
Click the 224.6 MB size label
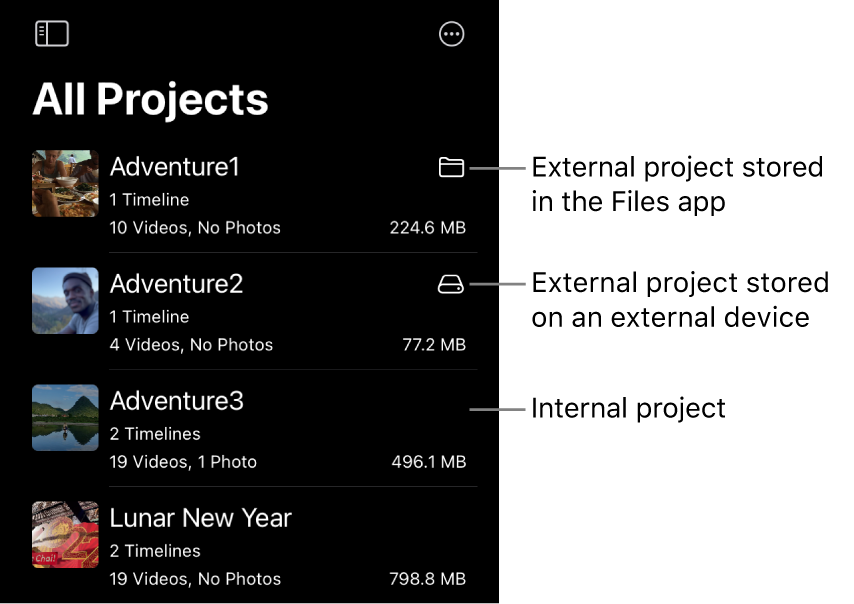click(427, 228)
